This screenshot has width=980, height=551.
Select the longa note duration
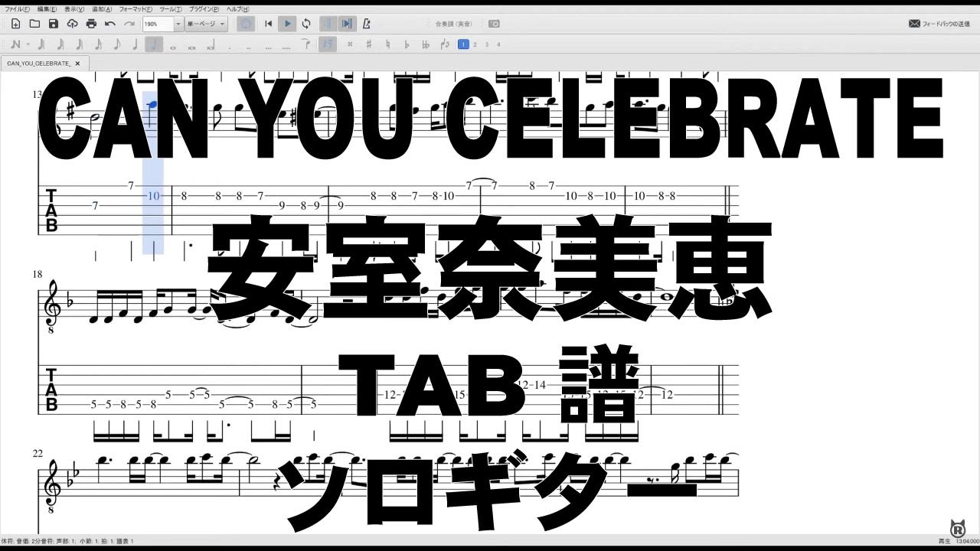[x=211, y=45]
